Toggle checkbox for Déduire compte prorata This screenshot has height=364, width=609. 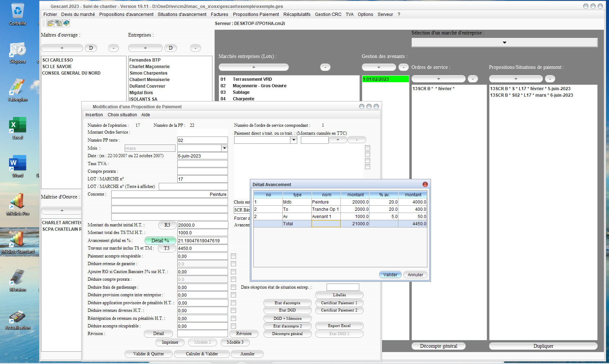(233, 279)
